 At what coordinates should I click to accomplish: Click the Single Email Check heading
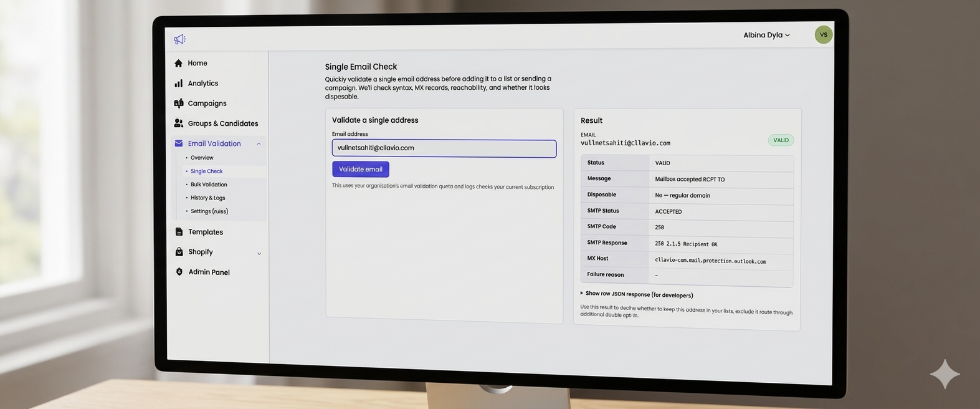[x=361, y=67]
